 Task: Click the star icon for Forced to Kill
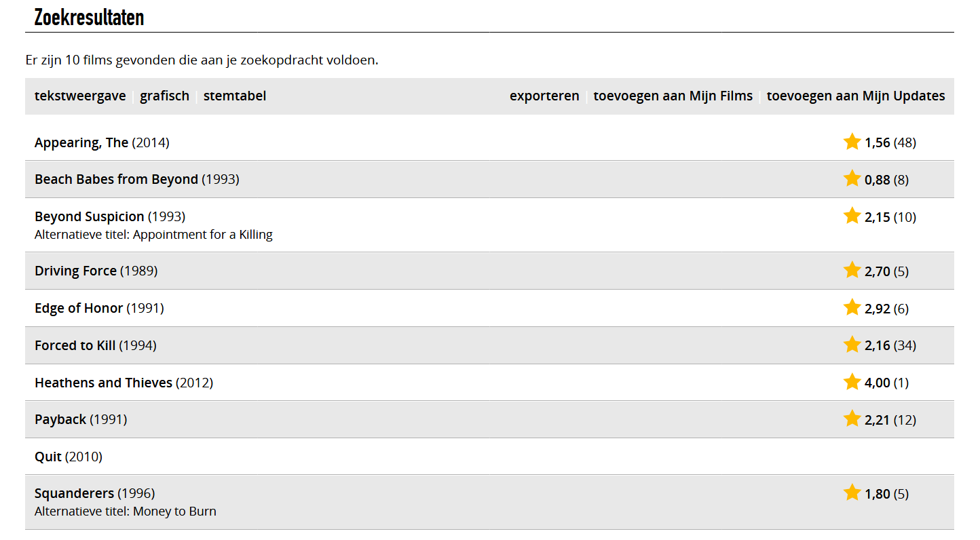tap(852, 345)
